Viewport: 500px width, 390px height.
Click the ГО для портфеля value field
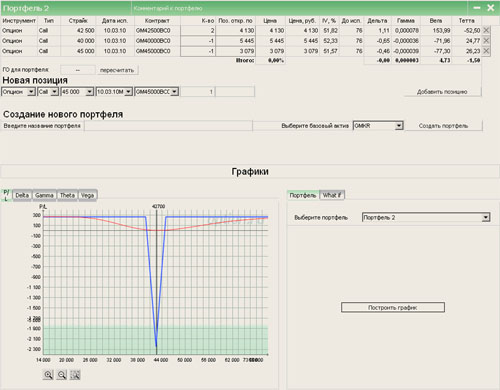(78, 70)
